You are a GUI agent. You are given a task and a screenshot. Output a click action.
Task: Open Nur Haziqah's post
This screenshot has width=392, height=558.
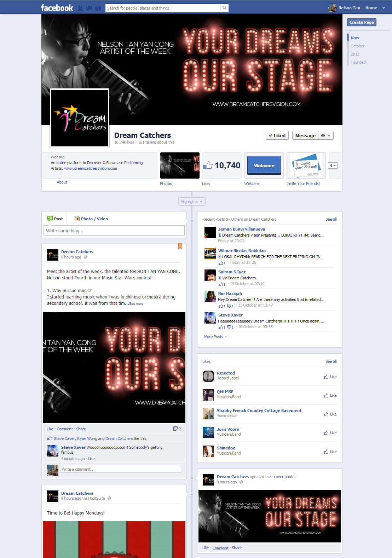(x=271, y=300)
